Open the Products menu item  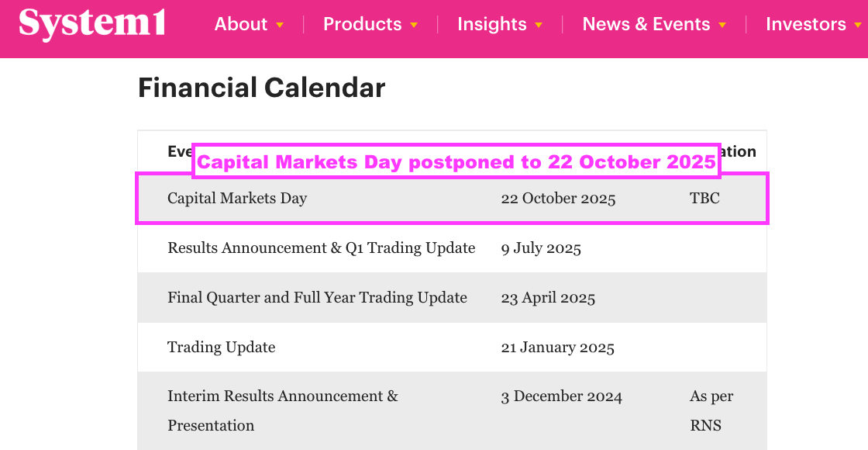pyautogui.click(x=363, y=24)
